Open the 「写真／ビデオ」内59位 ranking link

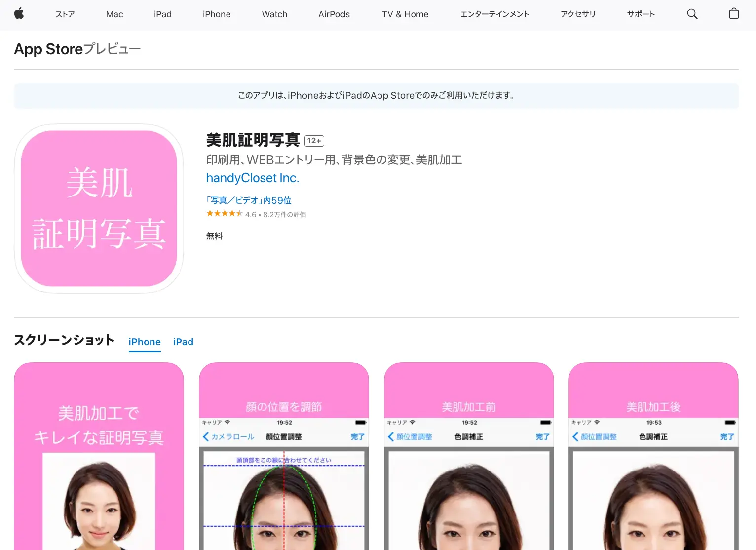tap(249, 200)
